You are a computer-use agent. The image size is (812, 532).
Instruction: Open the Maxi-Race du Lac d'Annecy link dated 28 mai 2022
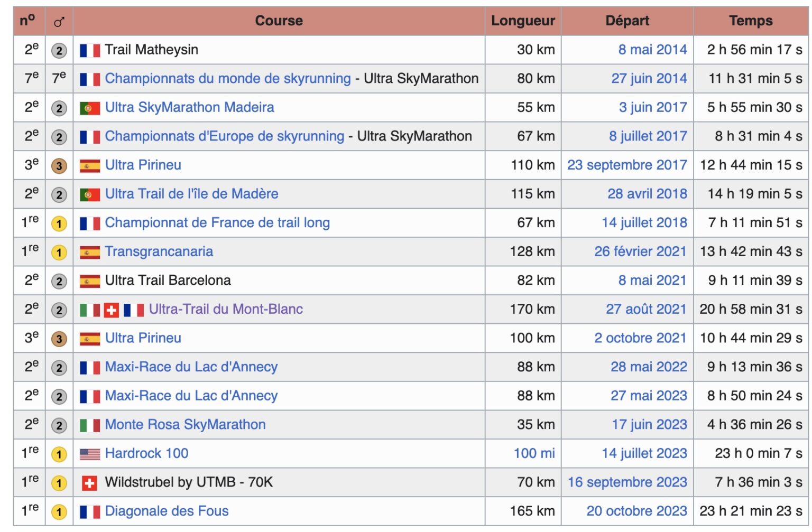pyautogui.click(x=191, y=367)
